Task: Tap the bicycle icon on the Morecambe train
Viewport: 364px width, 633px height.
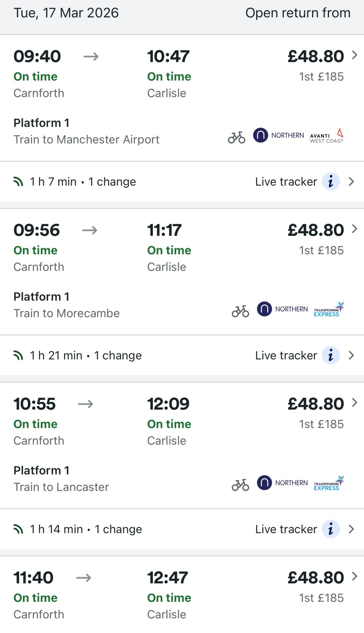Action: (240, 311)
